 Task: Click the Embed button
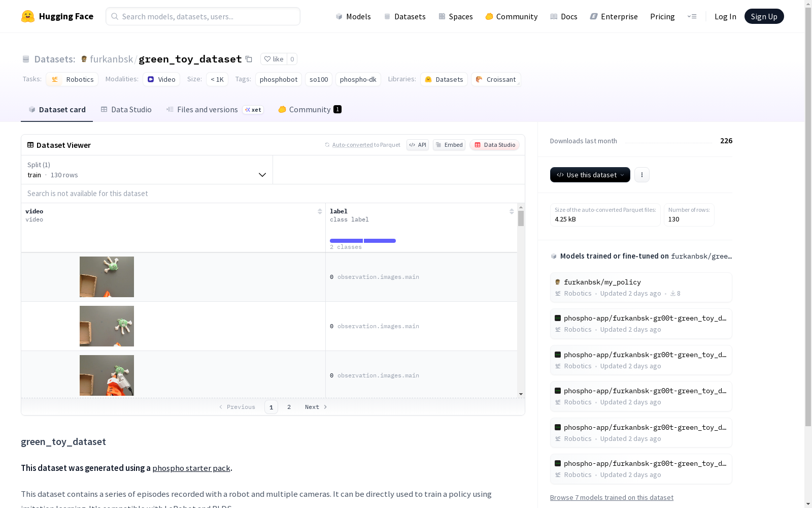449,145
